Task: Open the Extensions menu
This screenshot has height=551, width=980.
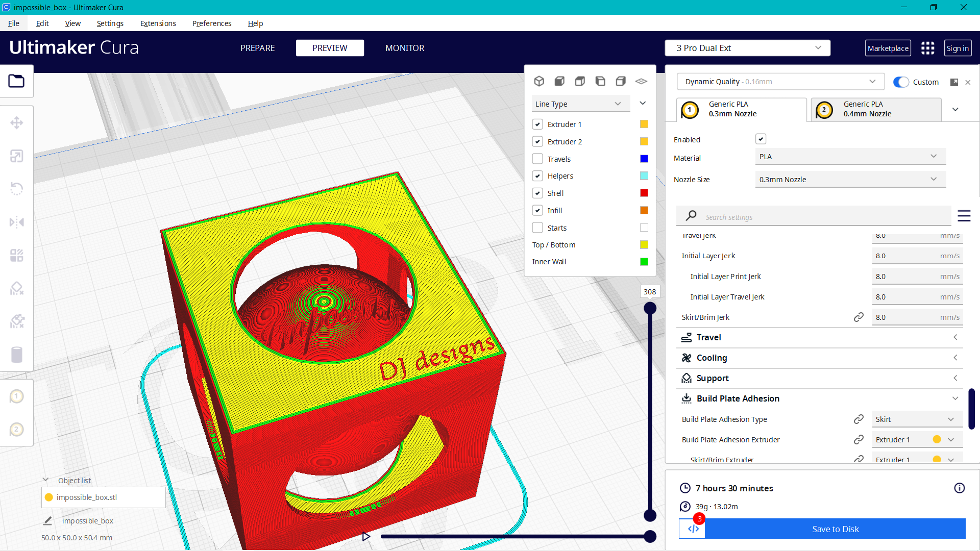Action: point(158,23)
